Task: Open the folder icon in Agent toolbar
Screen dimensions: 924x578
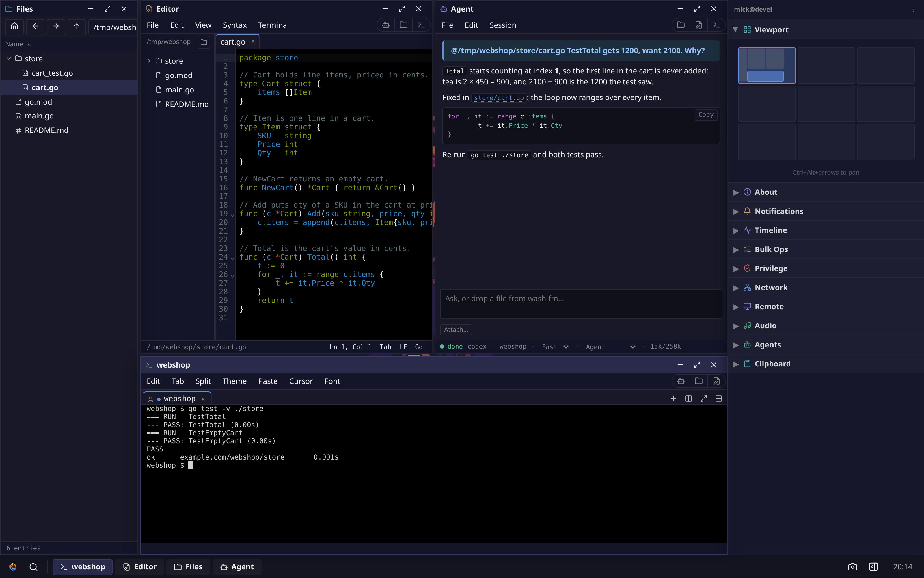Action: [681, 25]
